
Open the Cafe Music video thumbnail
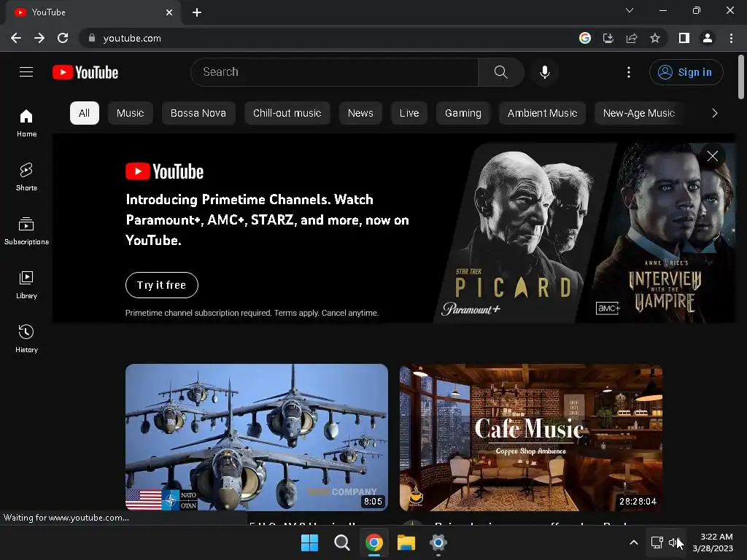coord(531,437)
